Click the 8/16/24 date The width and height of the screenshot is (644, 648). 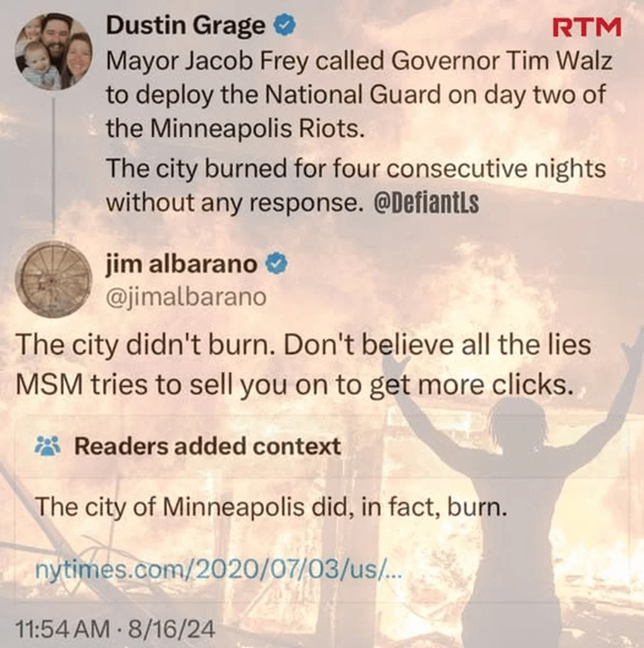(x=172, y=629)
